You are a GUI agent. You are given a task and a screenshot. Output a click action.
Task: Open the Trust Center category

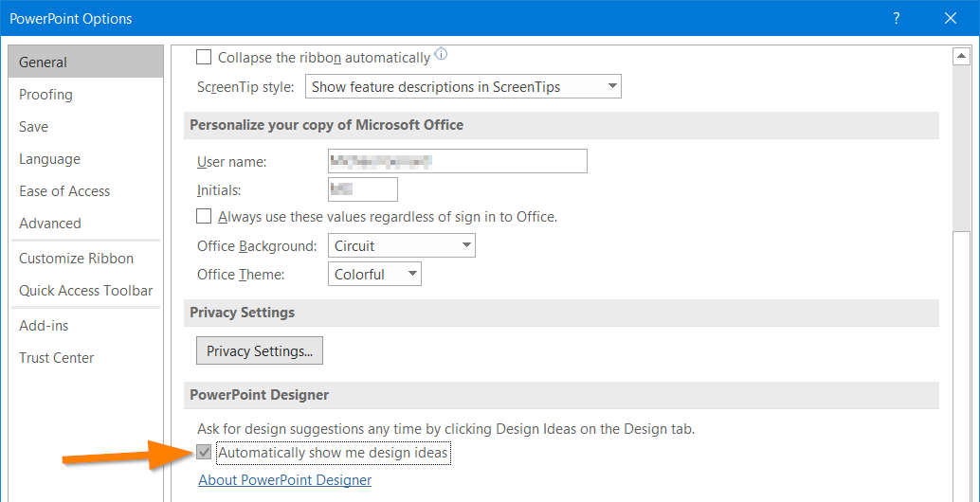click(86, 358)
